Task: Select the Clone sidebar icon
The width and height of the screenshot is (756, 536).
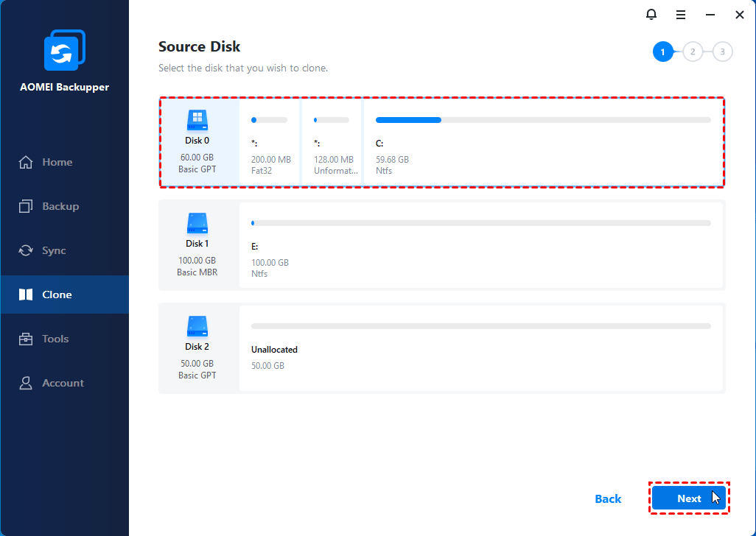Action: pyautogui.click(x=27, y=294)
